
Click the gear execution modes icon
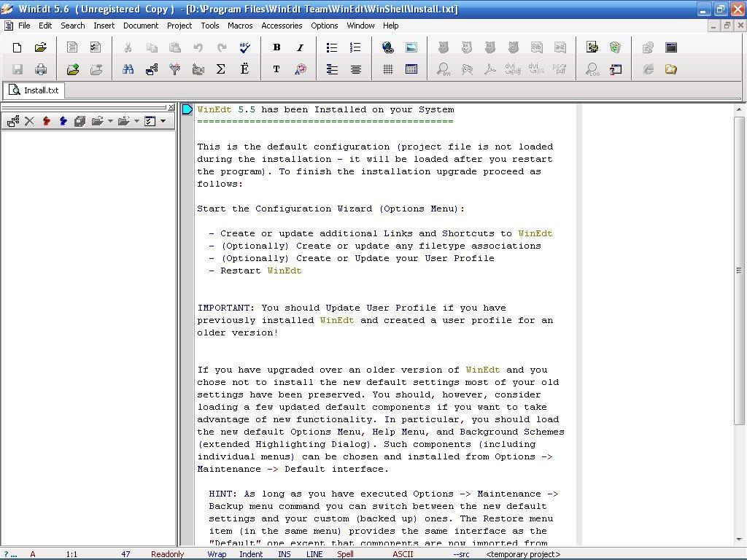[x=592, y=47]
